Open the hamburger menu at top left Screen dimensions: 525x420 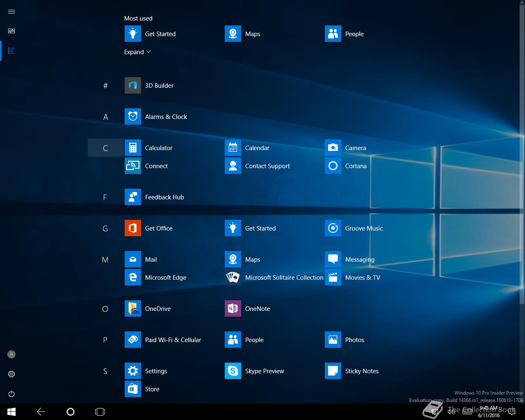pos(11,11)
